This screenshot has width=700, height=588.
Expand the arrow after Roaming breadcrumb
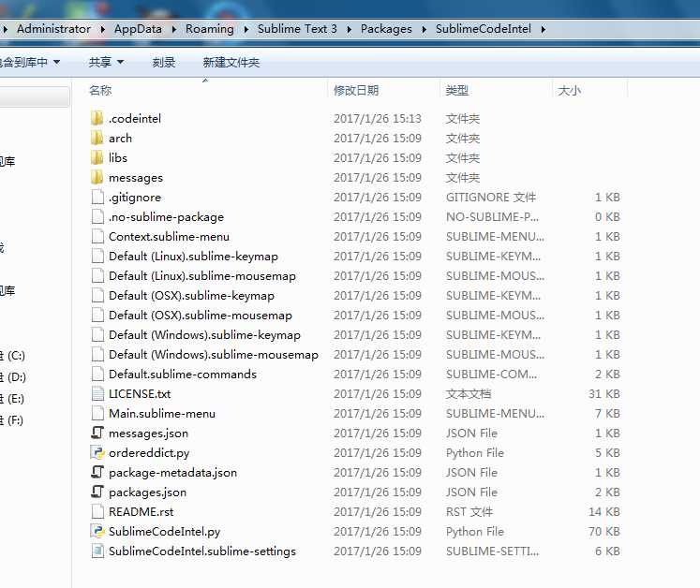[x=246, y=29]
